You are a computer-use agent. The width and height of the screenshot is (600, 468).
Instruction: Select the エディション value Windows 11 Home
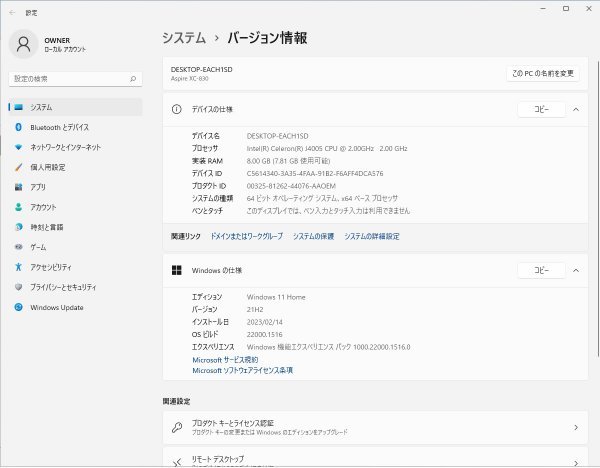[x=276, y=297]
